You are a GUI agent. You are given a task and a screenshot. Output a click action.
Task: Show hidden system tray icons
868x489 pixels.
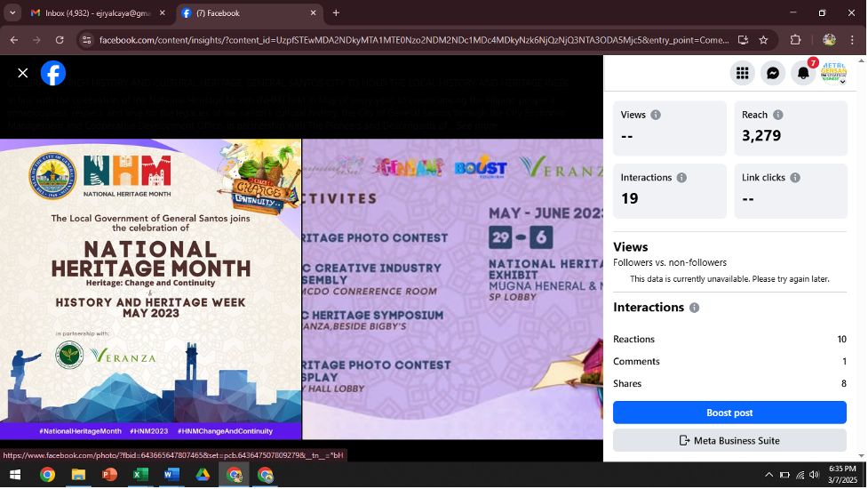[768, 475]
